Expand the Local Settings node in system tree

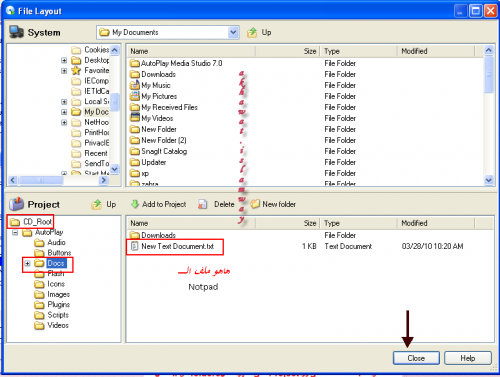(x=64, y=102)
